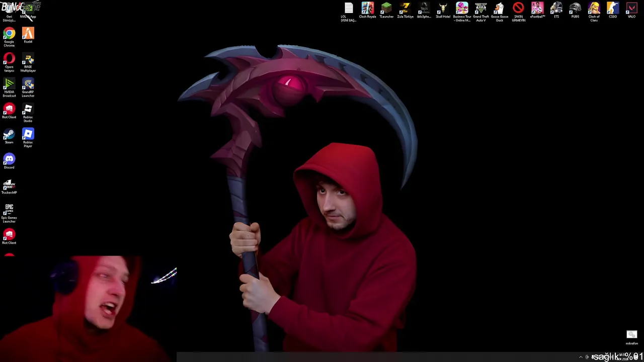
Task: Launch Epic Games Launcher shortcut
Action: pos(9,212)
